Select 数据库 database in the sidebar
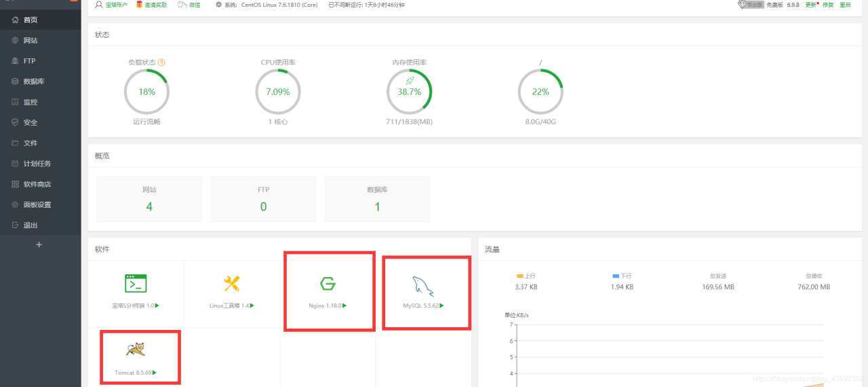 40,81
